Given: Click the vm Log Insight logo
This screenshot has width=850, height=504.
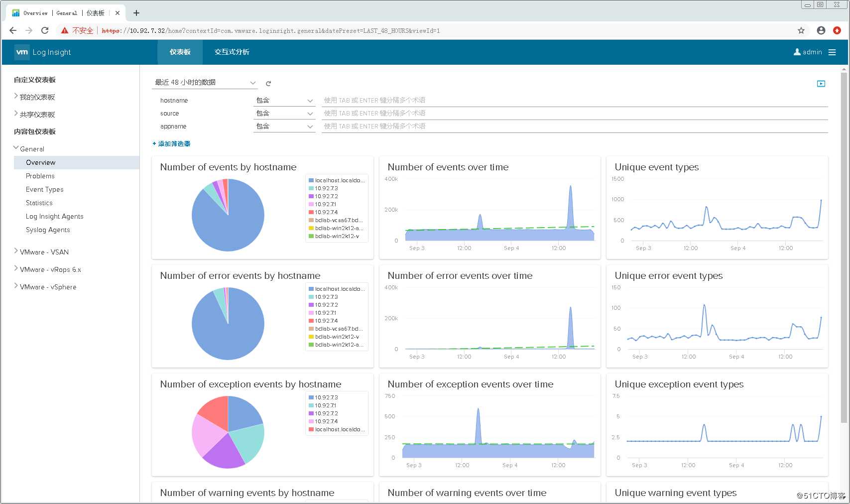Looking at the screenshot, I should point(43,52).
